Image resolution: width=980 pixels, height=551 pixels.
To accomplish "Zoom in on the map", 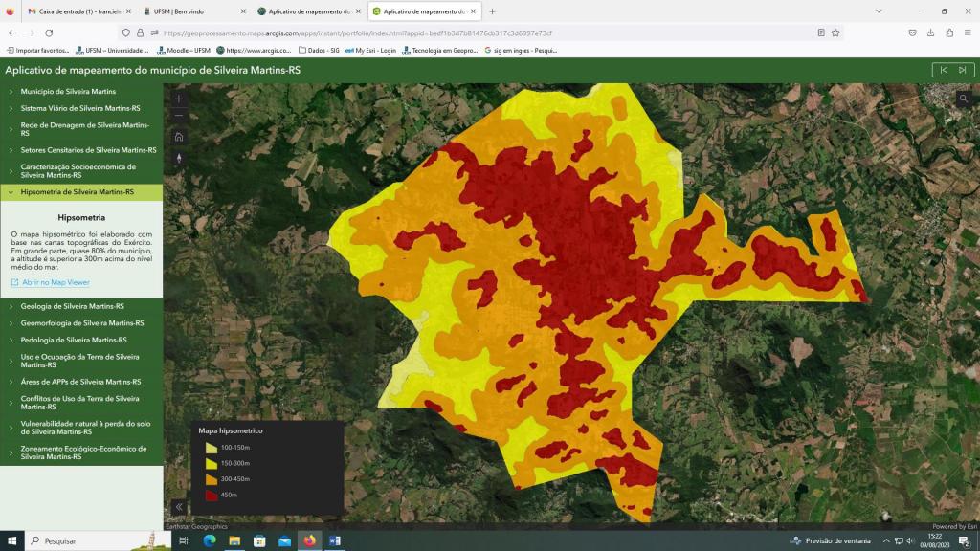I will [x=179, y=99].
